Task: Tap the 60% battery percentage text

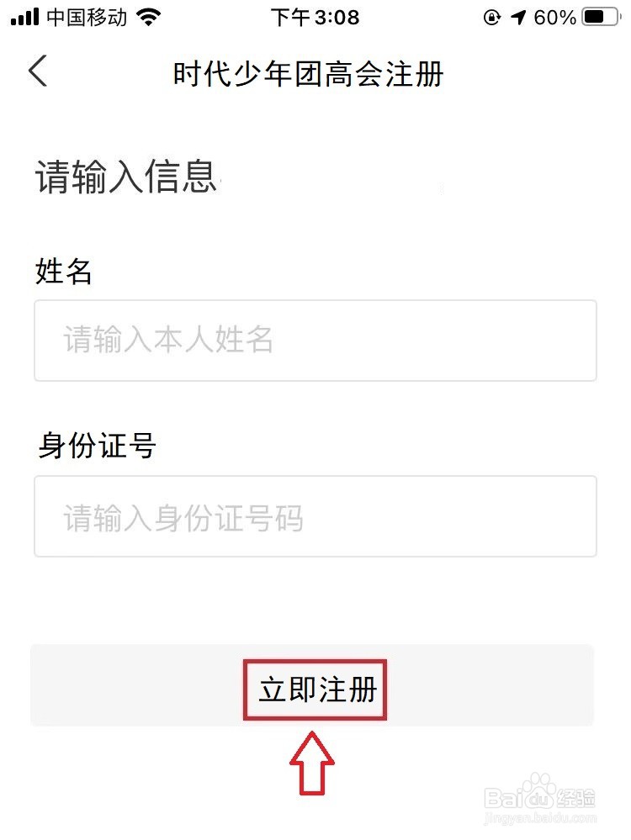Action: coord(554,15)
